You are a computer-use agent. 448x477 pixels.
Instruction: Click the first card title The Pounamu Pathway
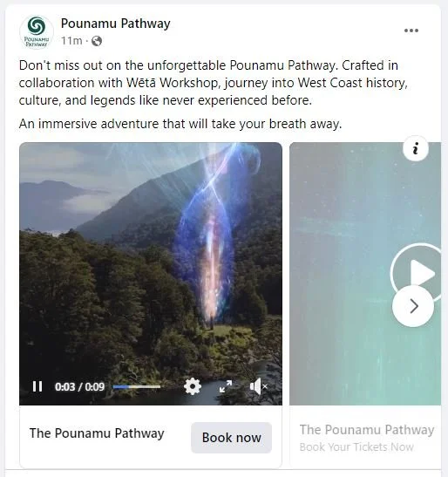[x=97, y=433]
